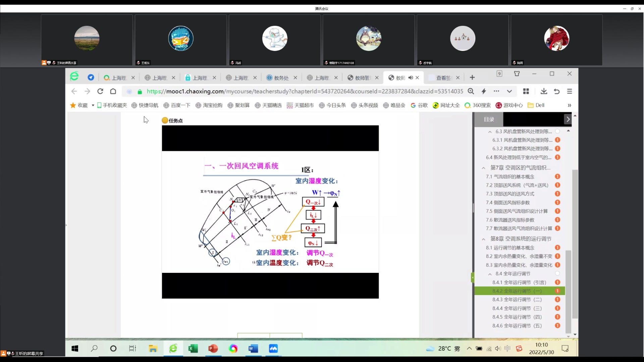Toggle task point 任务点 indicator

tap(165, 120)
